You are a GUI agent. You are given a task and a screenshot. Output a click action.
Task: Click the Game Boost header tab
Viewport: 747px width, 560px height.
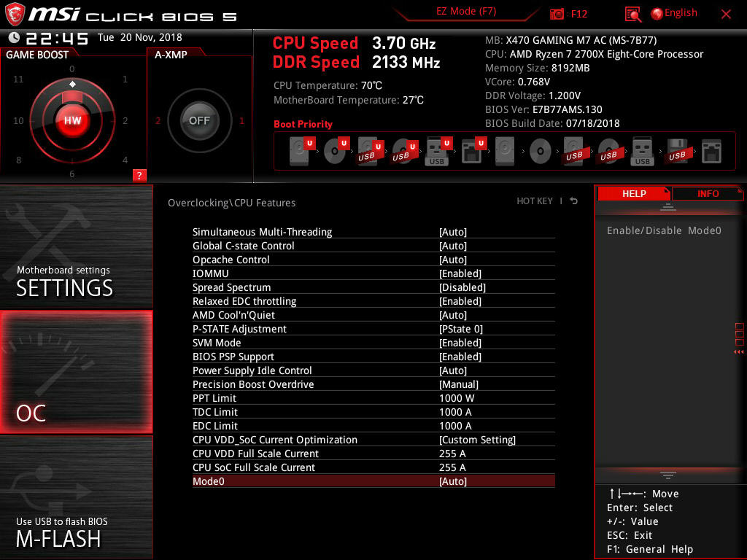point(37,55)
